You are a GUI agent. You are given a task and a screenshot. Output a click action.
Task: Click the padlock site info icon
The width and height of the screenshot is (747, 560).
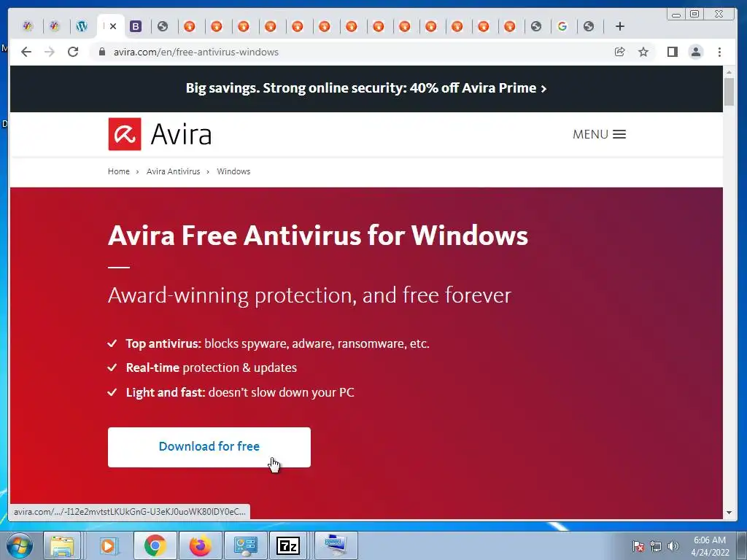[x=101, y=52]
